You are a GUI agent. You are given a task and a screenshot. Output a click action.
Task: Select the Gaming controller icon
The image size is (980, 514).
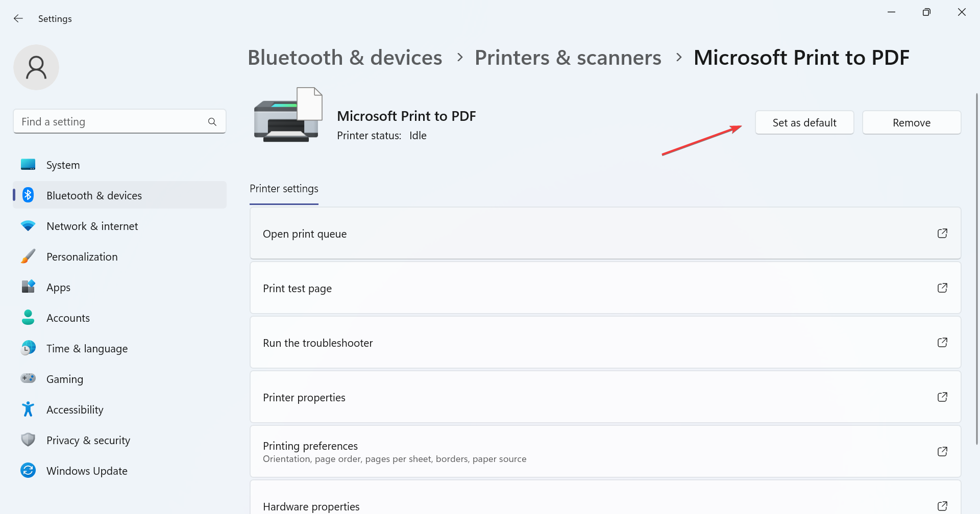28,378
